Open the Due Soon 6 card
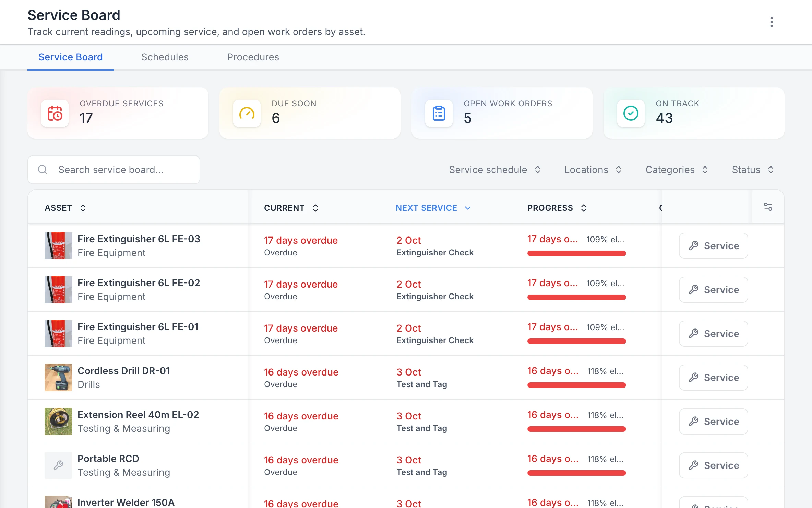The height and width of the screenshot is (508, 812). [310, 113]
